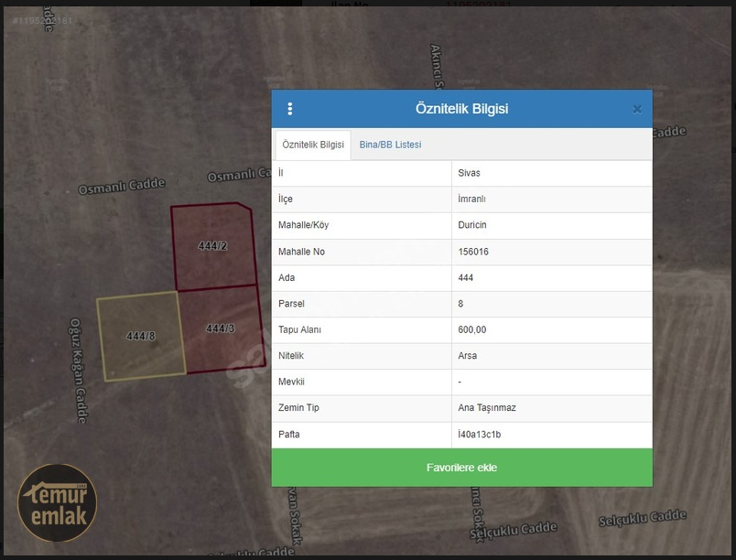Select the Zemin Tip value Ana Taşınmaz
Screen dimensions: 736x560
486,408
